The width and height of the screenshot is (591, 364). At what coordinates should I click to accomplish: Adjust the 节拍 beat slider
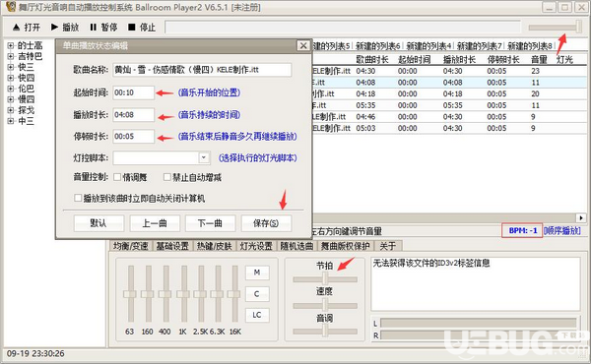(325, 279)
